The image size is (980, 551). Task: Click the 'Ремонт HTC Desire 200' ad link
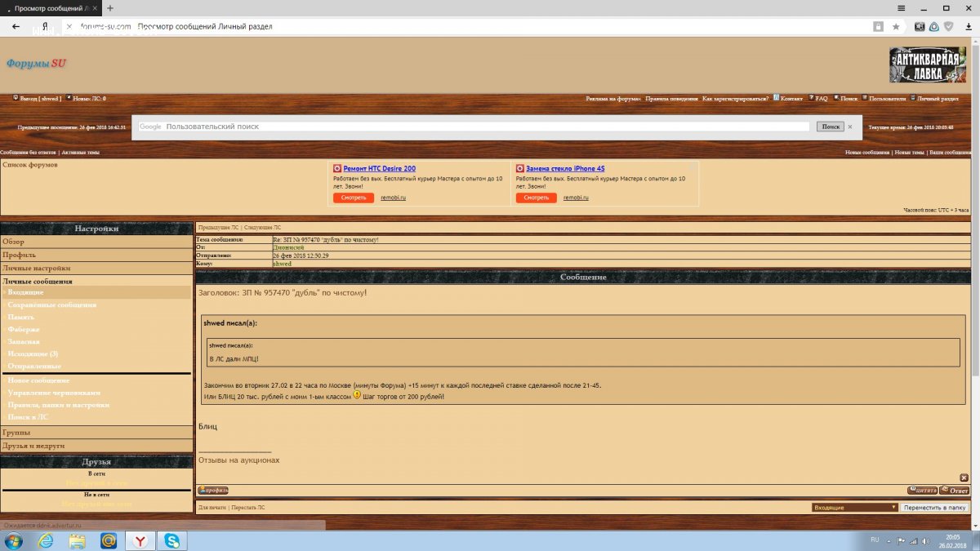379,169
